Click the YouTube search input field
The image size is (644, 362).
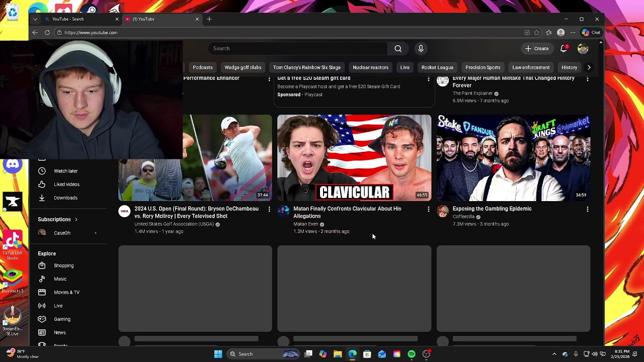298,48
